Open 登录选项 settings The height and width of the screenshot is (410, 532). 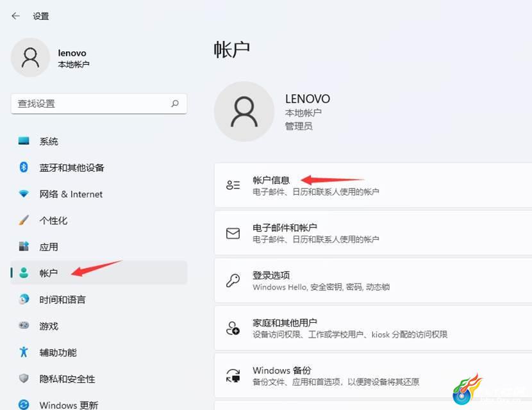373,281
